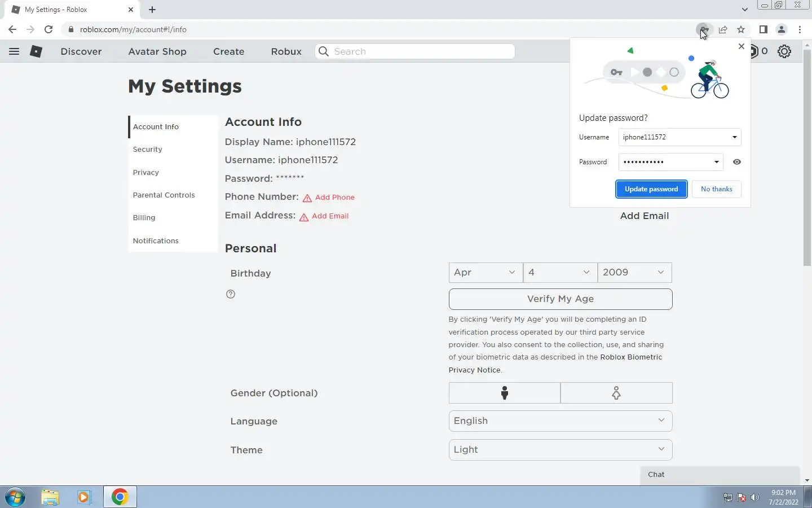
Task: Select the male gender icon
Action: [505, 393]
